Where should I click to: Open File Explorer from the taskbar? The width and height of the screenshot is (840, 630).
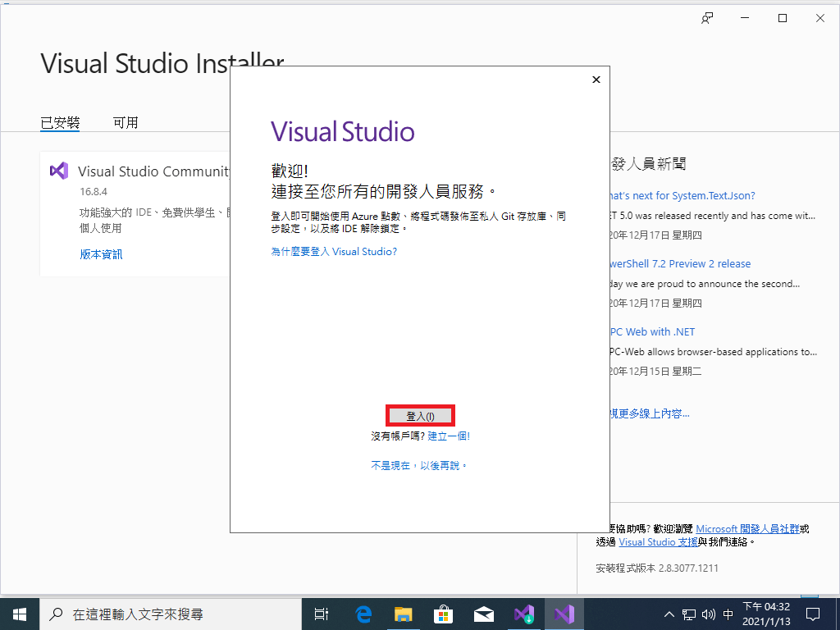403,614
